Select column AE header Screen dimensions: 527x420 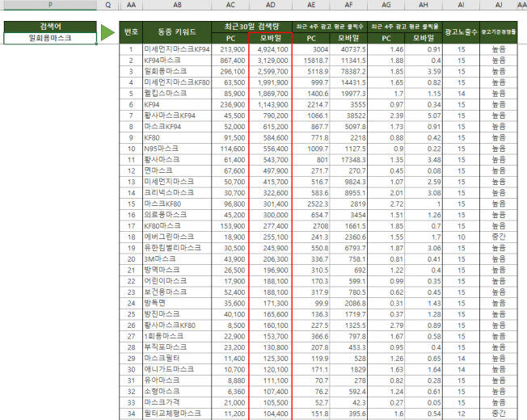click(311, 5)
